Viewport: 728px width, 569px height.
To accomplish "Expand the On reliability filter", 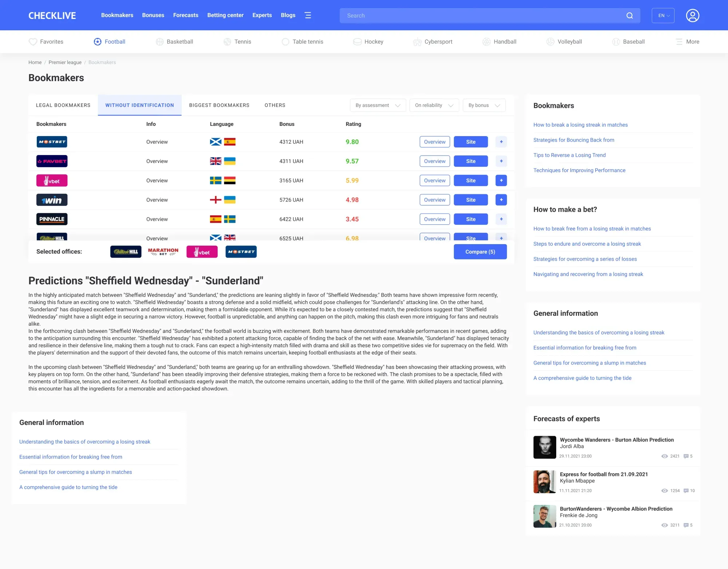I will 434,105.
